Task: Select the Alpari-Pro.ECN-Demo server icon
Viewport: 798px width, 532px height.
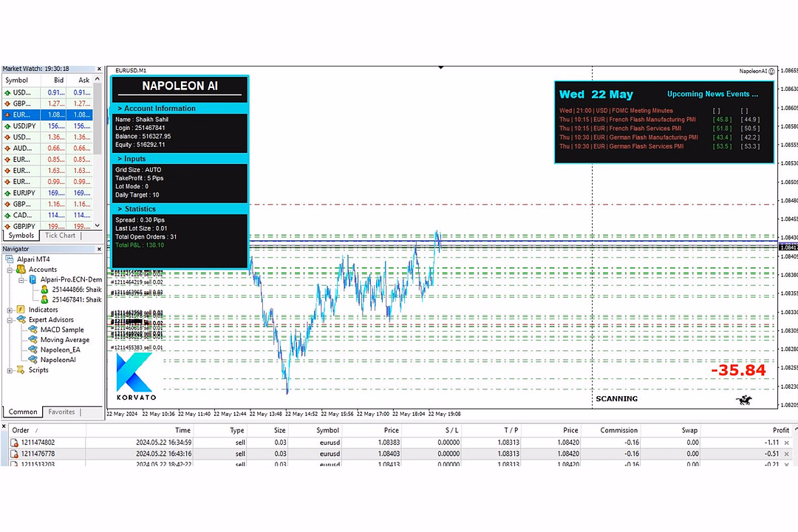Action: (33, 279)
